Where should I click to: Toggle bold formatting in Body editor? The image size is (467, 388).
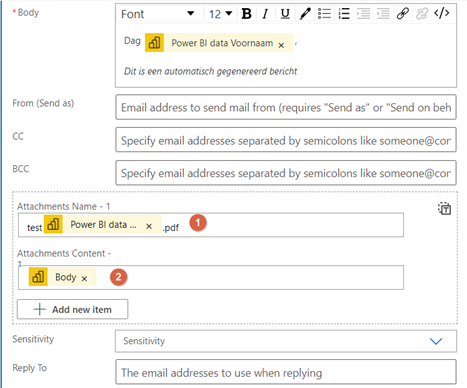[x=247, y=14]
